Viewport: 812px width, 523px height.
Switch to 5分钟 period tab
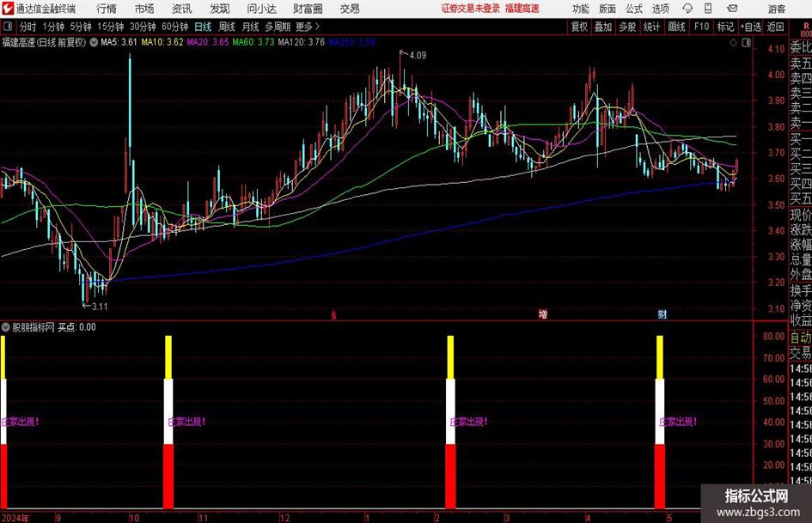(81, 27)
